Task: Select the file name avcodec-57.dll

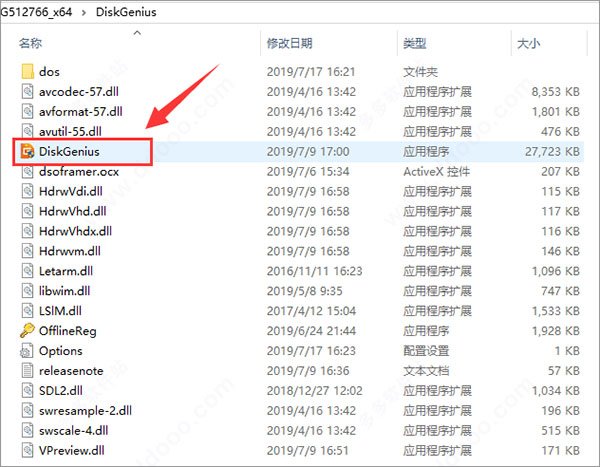Action: [79, 91]
